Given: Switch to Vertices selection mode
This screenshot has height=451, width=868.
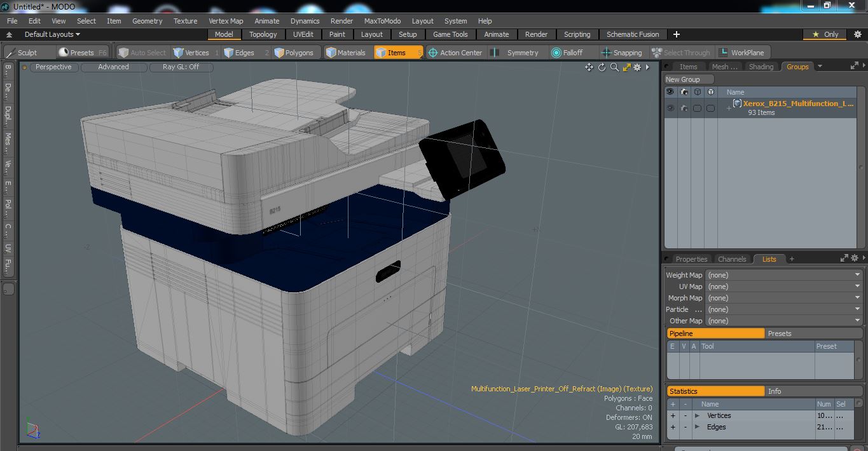Looking at the screenshot, I should (196, 53).
